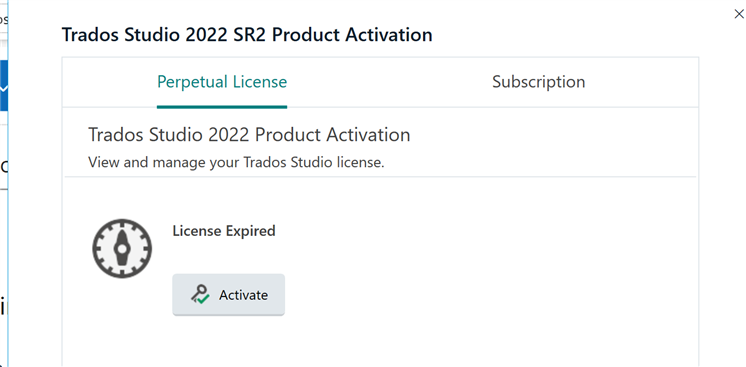Click the green checkmark on key icon
This screenshot has height=367, width=746.
[204, 300]
